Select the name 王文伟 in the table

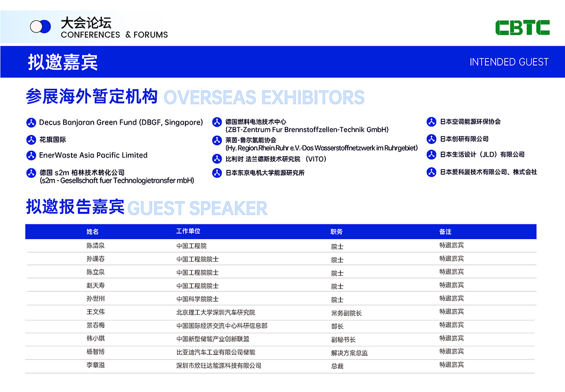pos(96,312)
